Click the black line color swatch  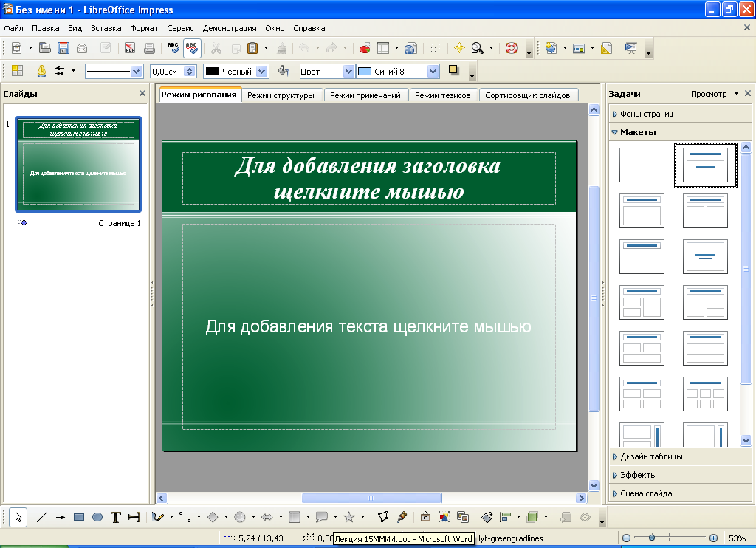pos(213,72)
